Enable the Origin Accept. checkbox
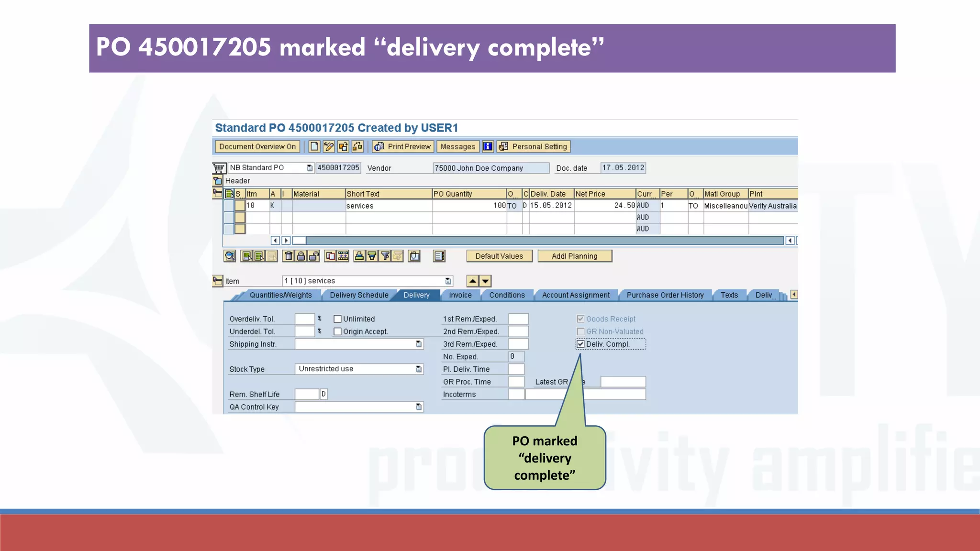The height and width of the screenshot is (551, 980). (337, 331)
